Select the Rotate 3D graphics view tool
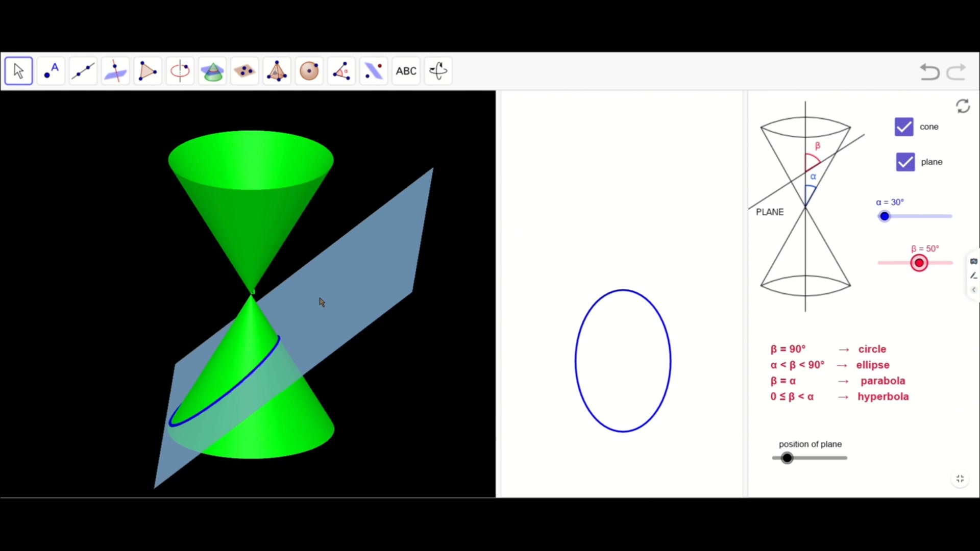The width and height of the screenshot is (980, 551). (x=438, y=71)
